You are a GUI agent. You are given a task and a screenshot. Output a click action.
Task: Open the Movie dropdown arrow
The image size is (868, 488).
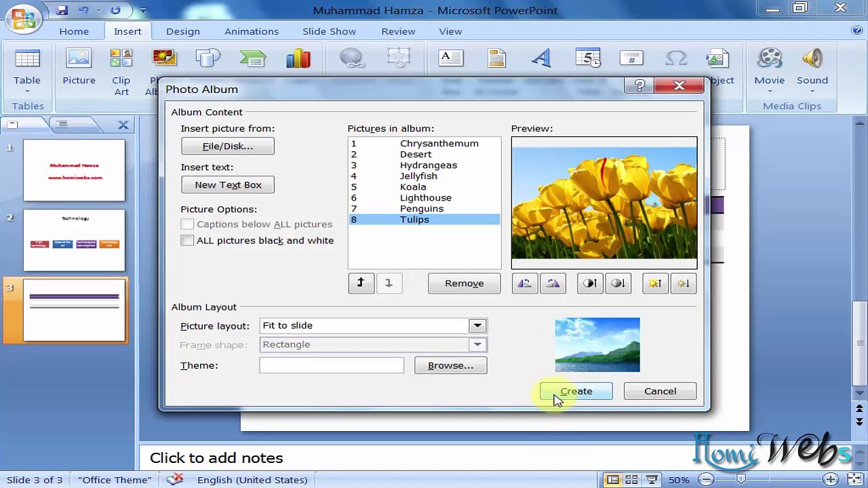point(770,91)
